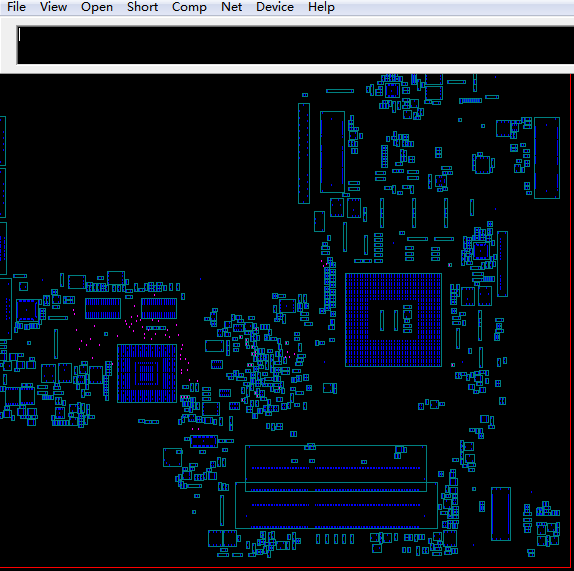
Task: Select the vertical connector in the bottom-right area
Action: click(x=501, y=514)
